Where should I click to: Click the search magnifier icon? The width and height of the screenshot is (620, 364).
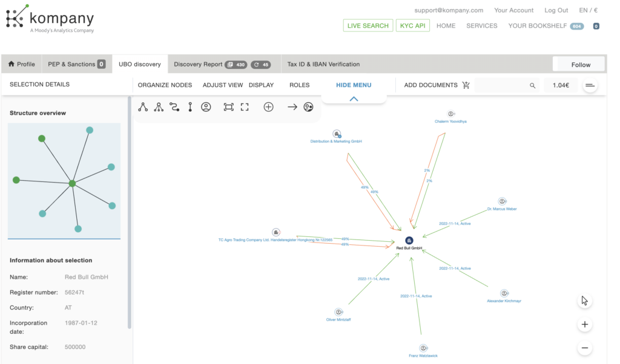pos(533,86)
